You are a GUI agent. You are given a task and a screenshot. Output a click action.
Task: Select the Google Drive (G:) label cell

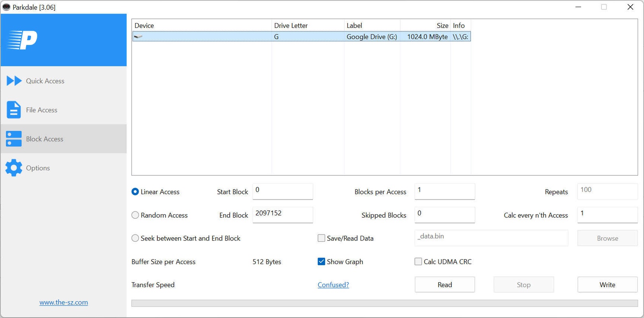coord(372,37)
